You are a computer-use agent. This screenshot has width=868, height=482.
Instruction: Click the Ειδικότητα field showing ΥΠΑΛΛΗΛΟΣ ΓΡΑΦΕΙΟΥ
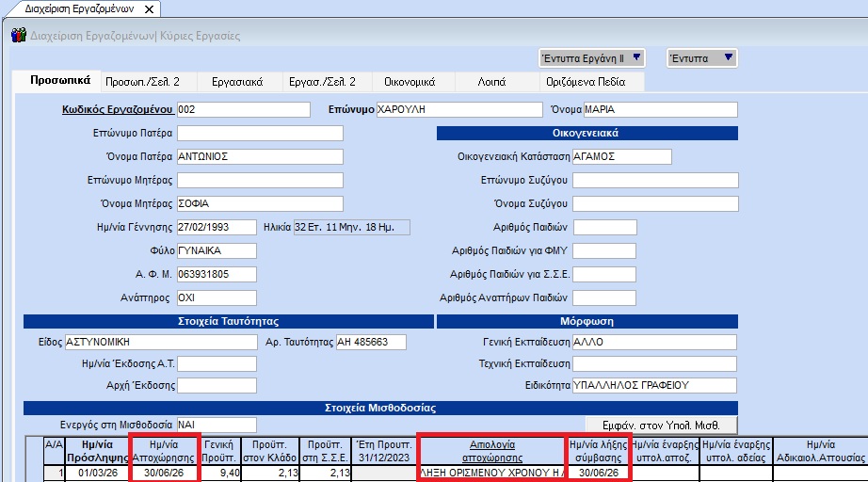coord(654,385)
